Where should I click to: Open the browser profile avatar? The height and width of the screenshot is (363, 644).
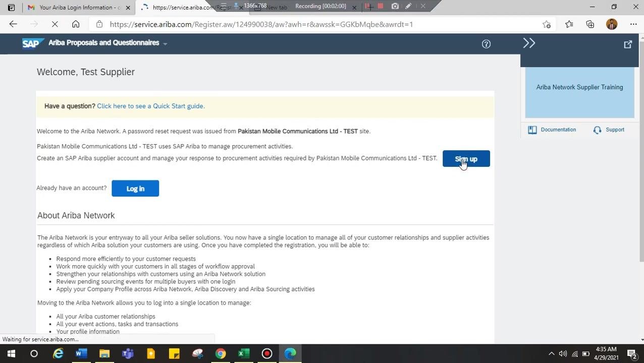[612, 24]
